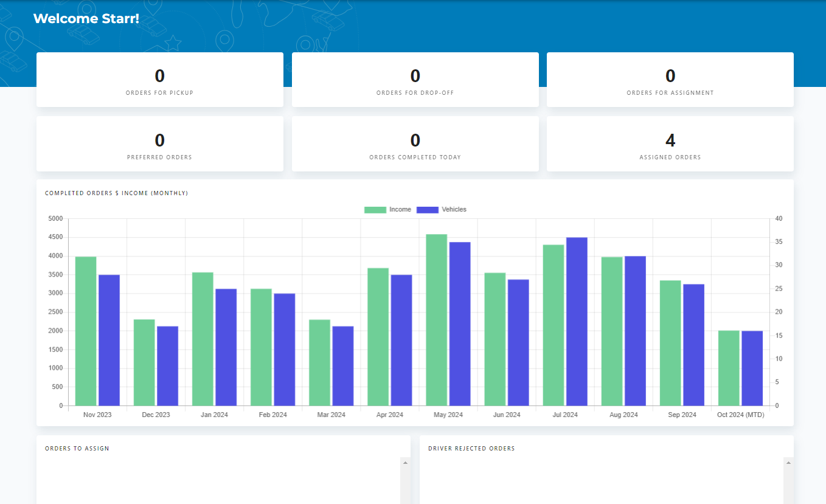Click the 'Nov 2023' axis label
Viewport: 826px width, 504px height.
pyautogui.click(x=97, y=415)
